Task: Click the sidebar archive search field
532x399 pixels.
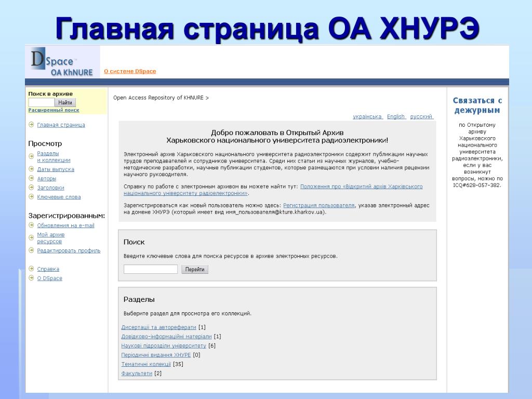Action: coord(42,102)
